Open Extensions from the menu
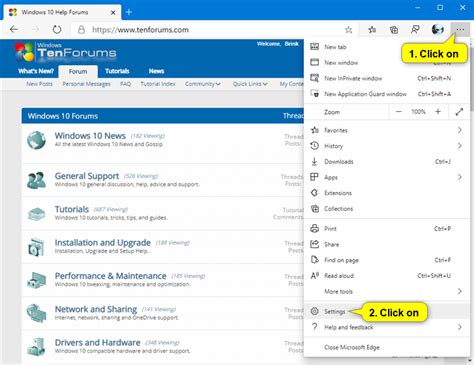474x365 pixels. pos(387,193)
